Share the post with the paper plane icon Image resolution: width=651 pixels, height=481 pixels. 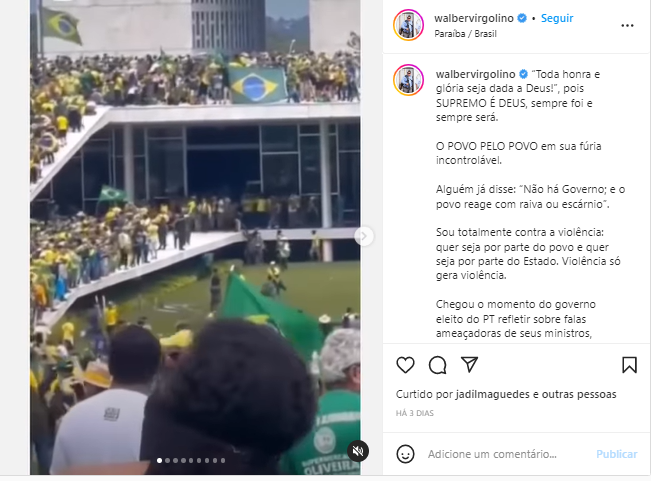coord(470,365)
